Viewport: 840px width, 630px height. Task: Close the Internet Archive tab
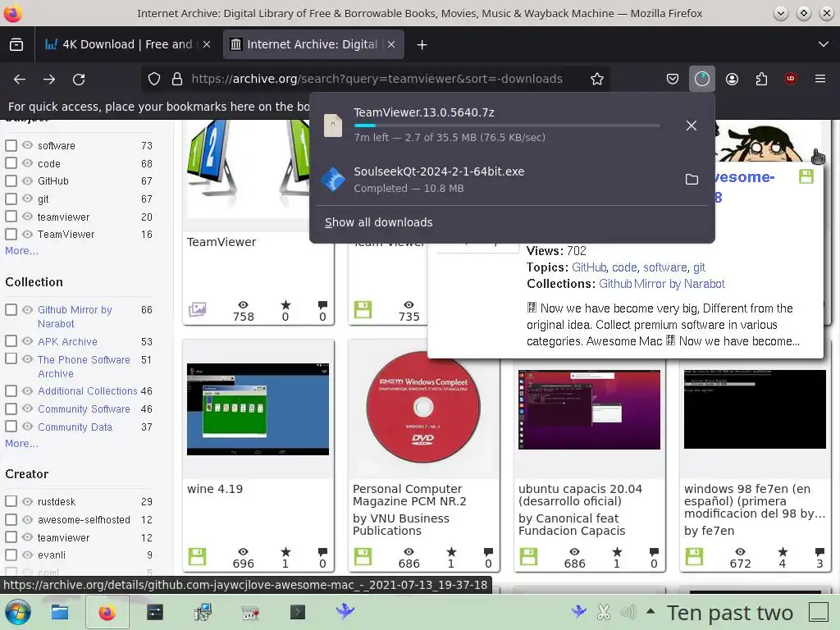391,44
